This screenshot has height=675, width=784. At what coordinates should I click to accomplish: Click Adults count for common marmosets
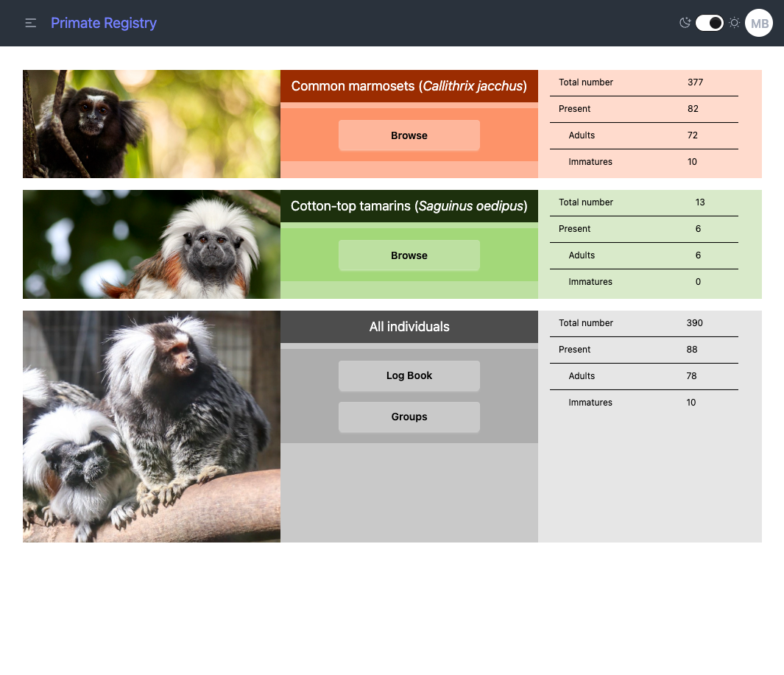pyautogui.click(x=643, y=135)
